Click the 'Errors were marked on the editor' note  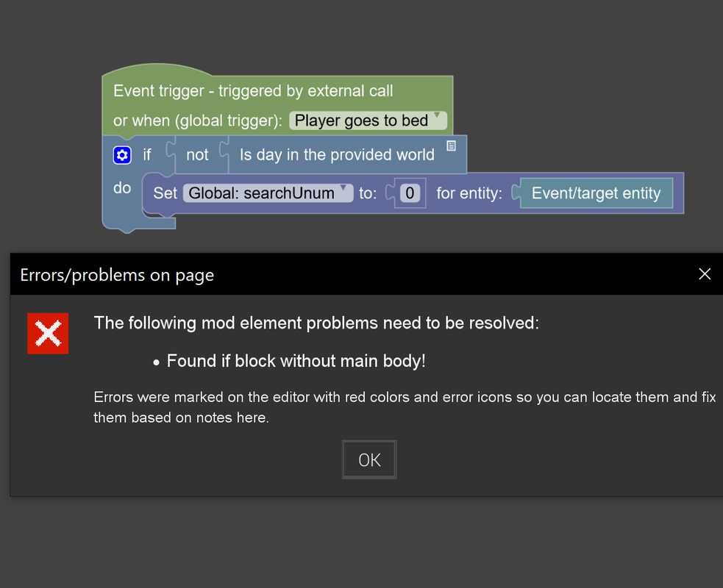point(405,407)
